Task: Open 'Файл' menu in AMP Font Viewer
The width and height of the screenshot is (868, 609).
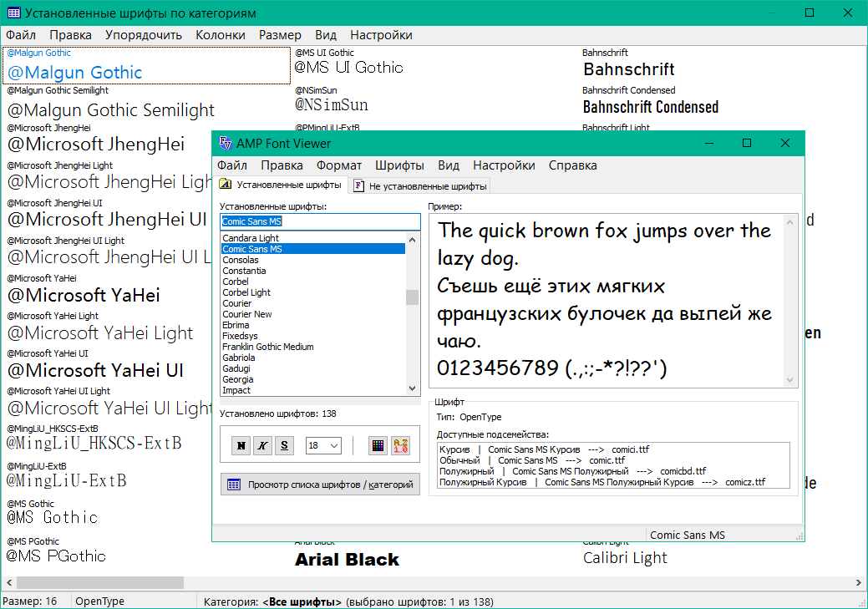Action: click(x=232, y=165)
